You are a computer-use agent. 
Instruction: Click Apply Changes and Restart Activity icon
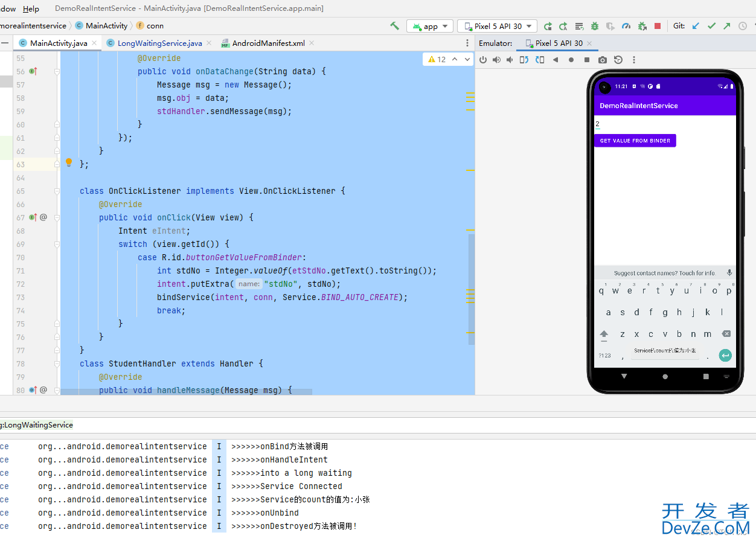[563, 26]
